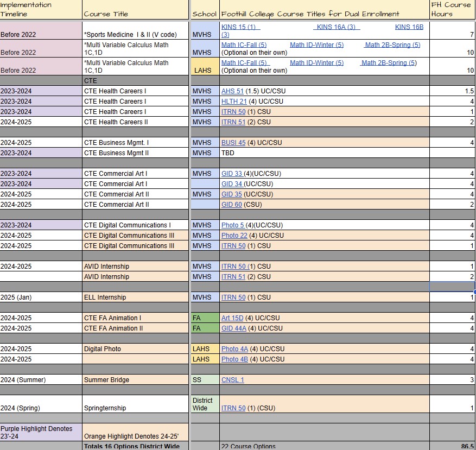The width and height of the screenshot is (476, 450).
Task: Select the yellow LAHS cell in Multi Variable Calculus row
Action: click(x=205, y=67)
